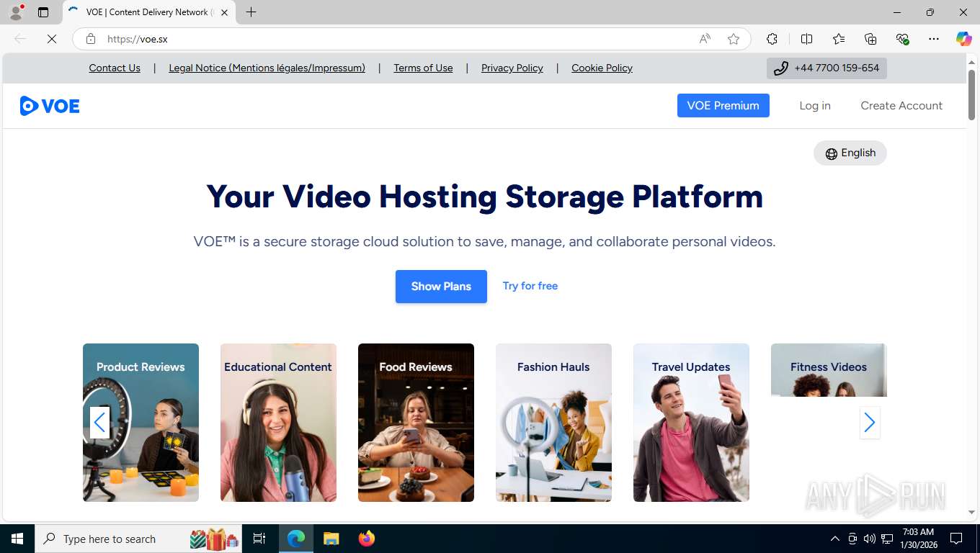Open a new browser tab

point(251,12)
